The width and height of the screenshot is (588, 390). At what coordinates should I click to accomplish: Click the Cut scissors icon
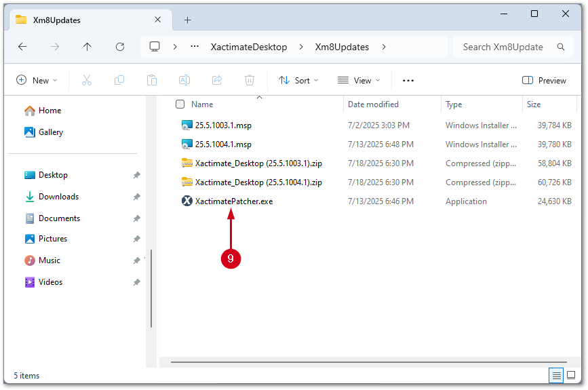87,80
